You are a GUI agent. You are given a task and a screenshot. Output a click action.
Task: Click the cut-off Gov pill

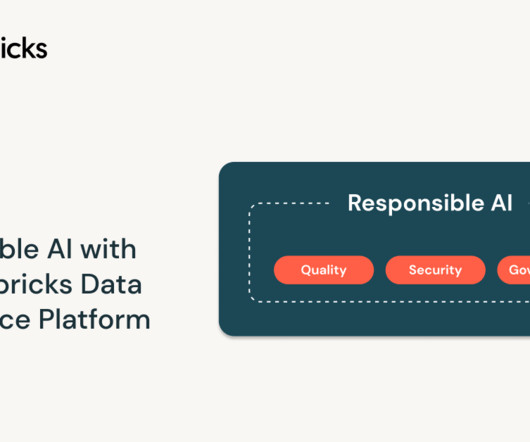(x=514, y=270)
